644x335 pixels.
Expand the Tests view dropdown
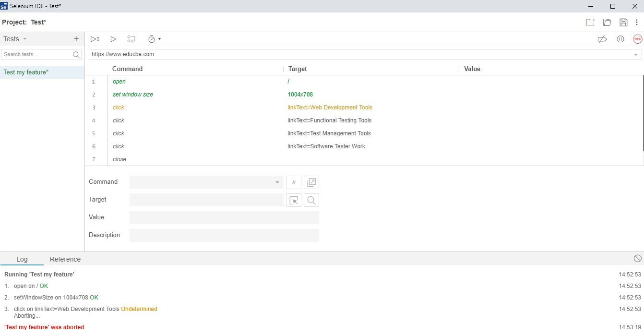[25, 39]
